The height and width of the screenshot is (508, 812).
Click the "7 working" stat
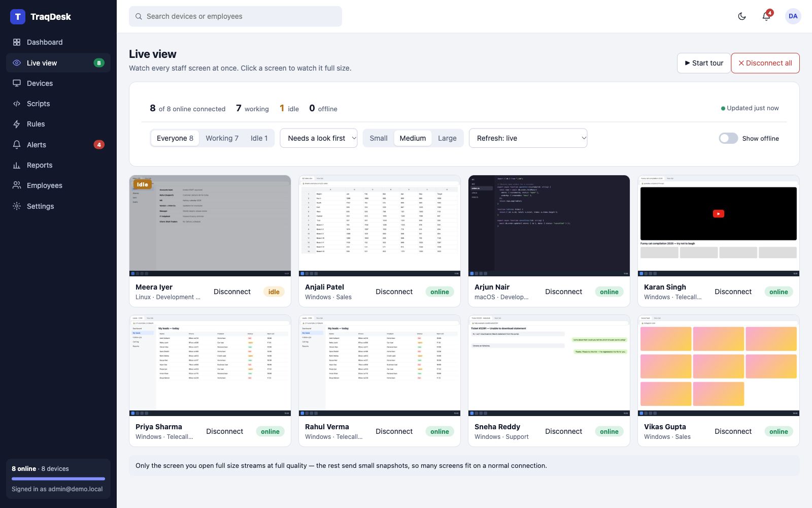(x=252, y=108)
